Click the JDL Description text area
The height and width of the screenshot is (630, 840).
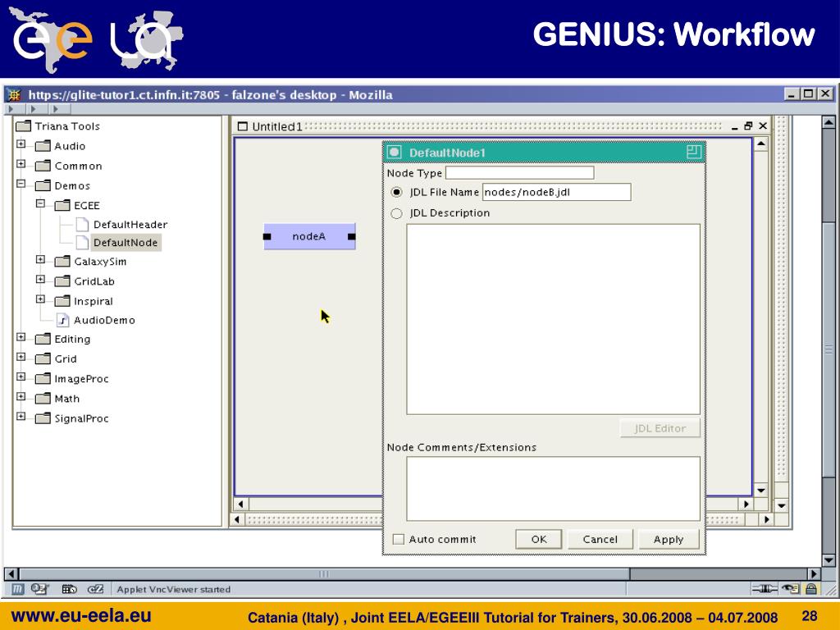coord(554,319)
